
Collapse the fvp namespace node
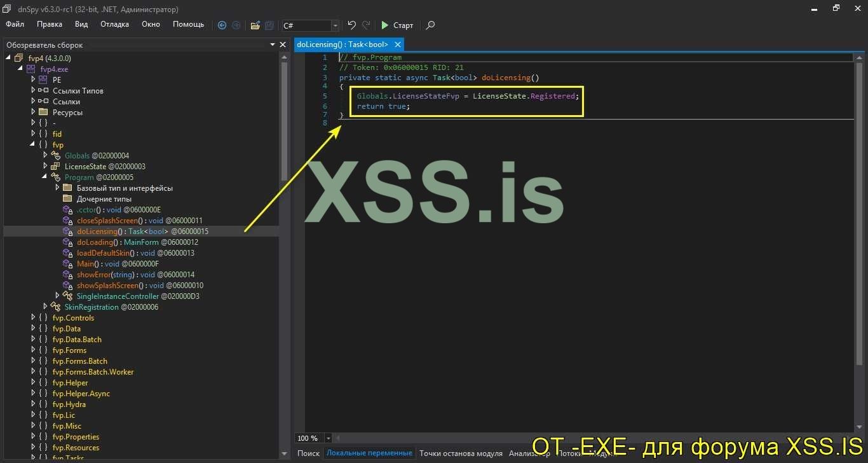(x=33, y=145)
